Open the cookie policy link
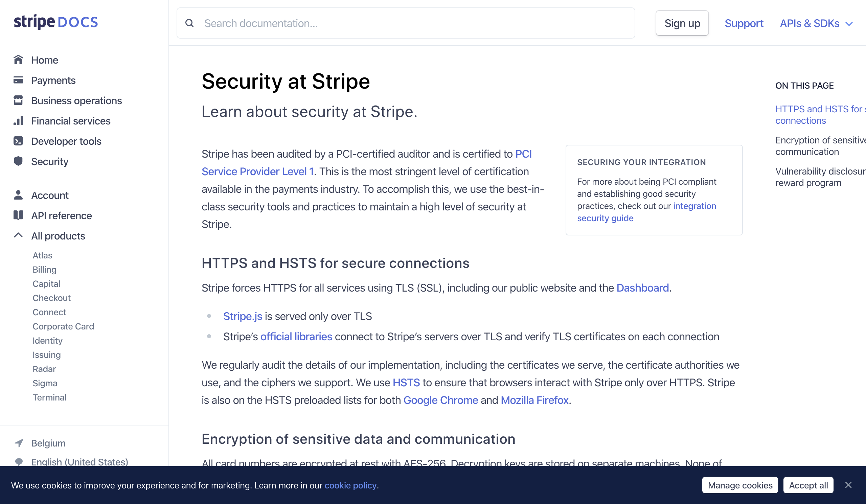The width and height of the screenshot is (866, 504). pyautogui.click(x=350, y=485)
